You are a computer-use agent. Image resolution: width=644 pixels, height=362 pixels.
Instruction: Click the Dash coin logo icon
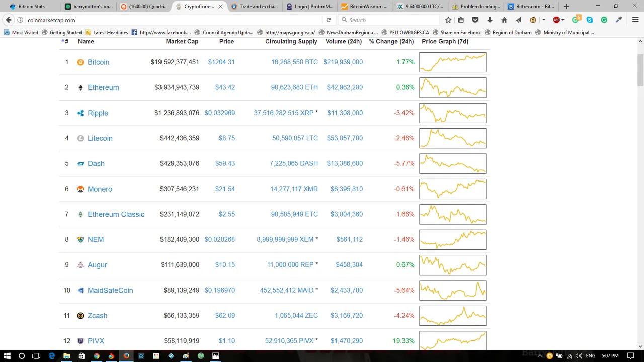[x=80, y=163]
